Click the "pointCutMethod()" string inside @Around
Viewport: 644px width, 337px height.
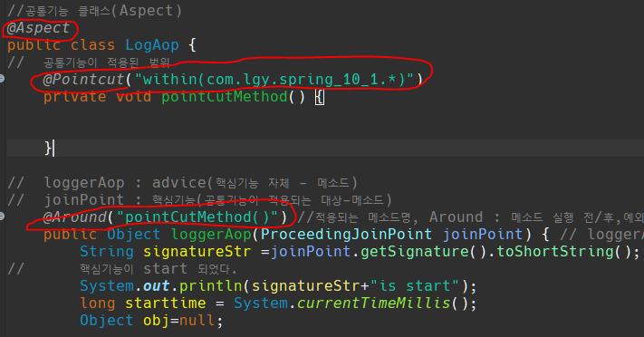197,217
